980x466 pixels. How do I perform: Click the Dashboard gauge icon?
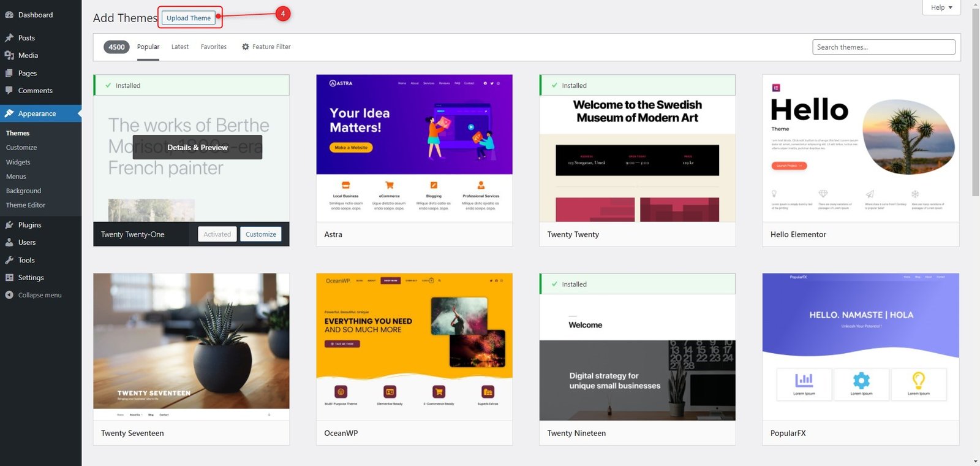click(9, 15)
